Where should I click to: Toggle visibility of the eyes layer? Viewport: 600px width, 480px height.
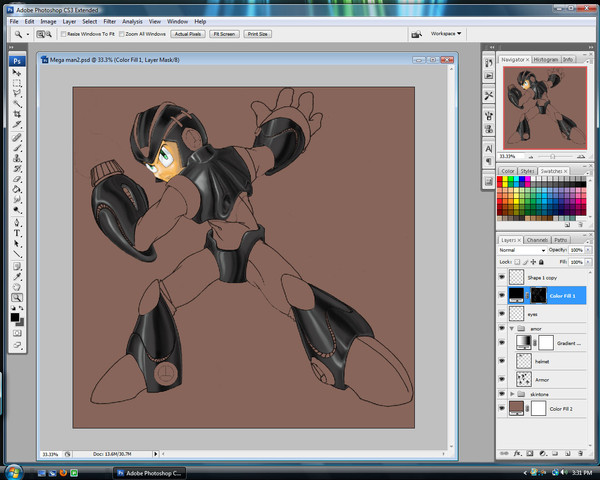point(502,313)
